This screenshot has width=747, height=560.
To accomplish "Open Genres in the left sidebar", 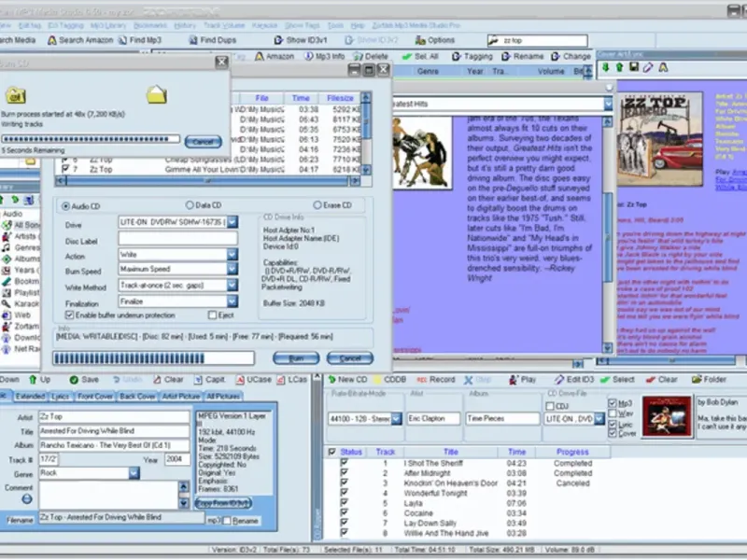I will click(20, 247).
